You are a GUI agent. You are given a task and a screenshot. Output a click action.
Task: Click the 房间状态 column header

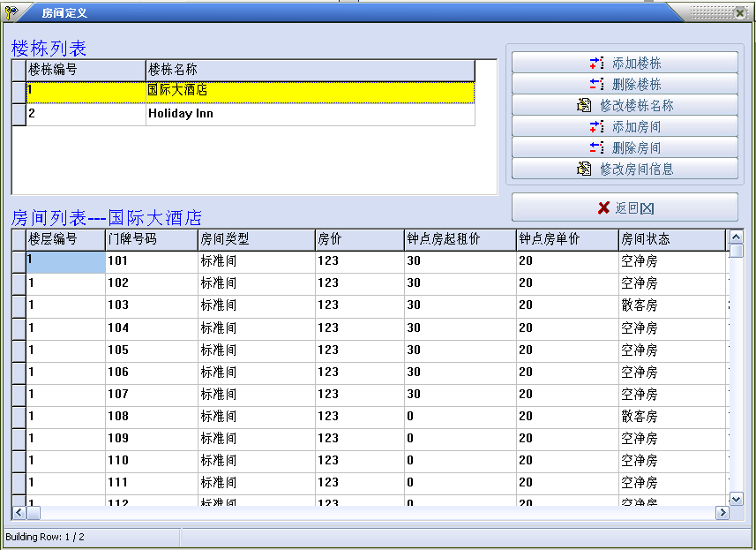[x=670, y=239]
